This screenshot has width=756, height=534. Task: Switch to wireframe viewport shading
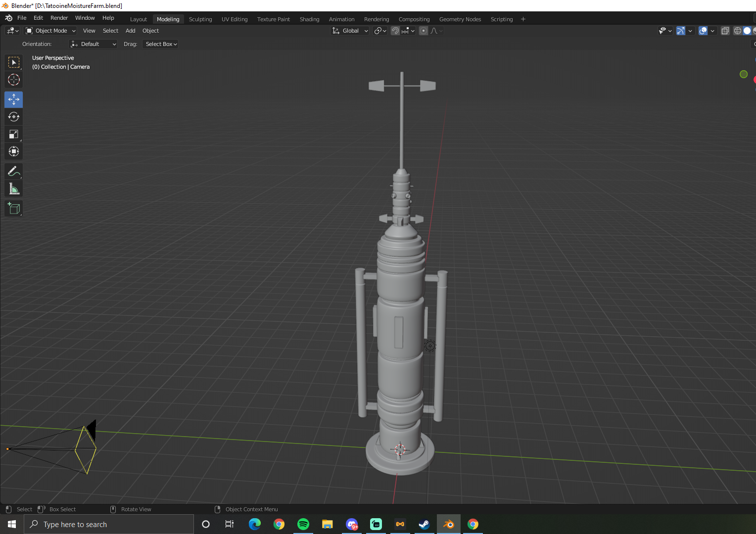click(738, 31)
